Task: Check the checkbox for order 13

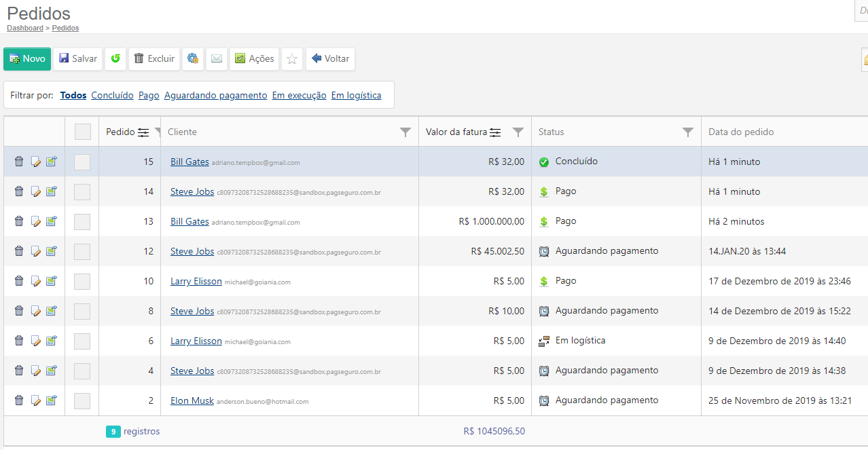Action: pyautogui.click(x=82, y=221)
